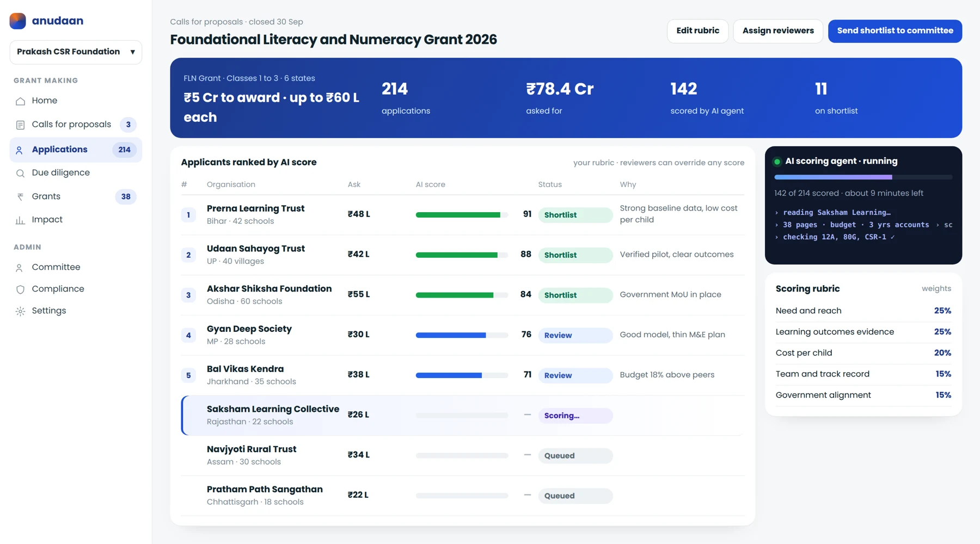The image size is (980, 544).
Task: Open the Navjyoti Rural Trust row
Action: (x=463, y=456)
